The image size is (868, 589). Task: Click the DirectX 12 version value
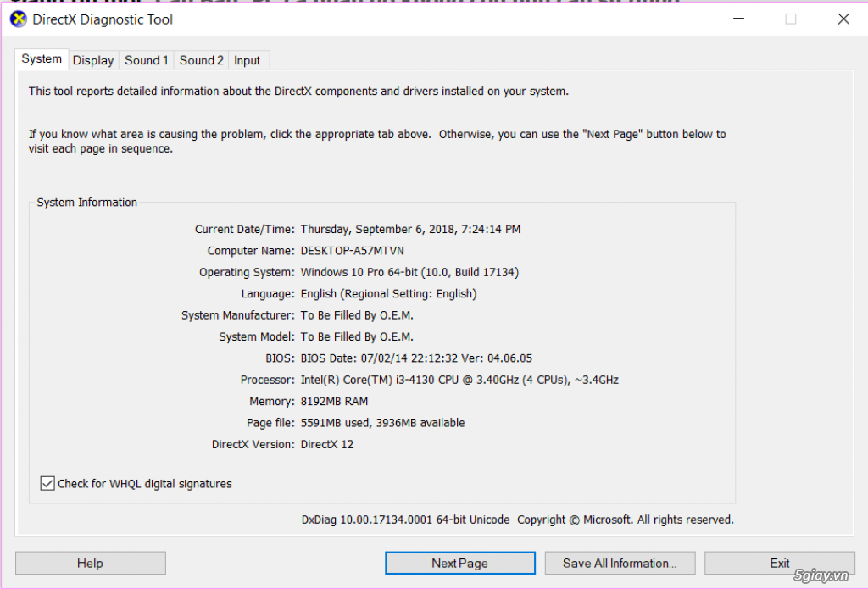327,444
